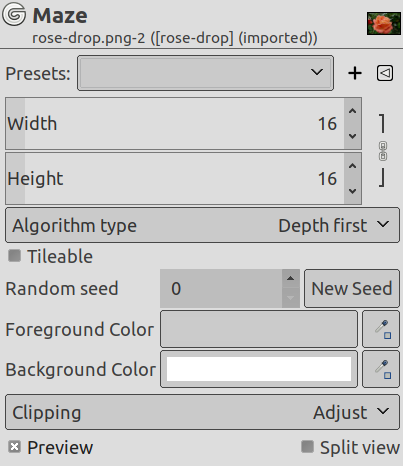Open the Foreground Color swatch
The height and width of the screenshot is (466, 403).
tap(259, 329)
